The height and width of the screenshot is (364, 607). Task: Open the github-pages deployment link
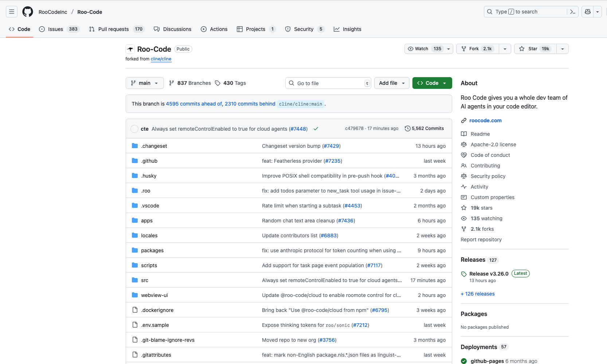[487, 361]
